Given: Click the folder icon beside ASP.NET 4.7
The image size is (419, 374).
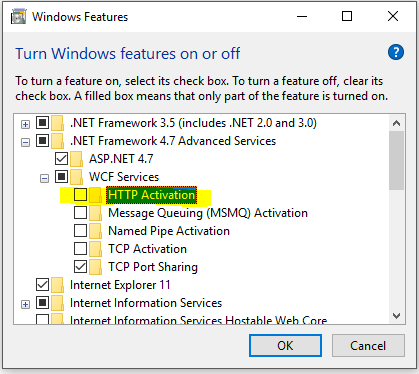Looking at the screenshot, I should (x=76, y=159).
